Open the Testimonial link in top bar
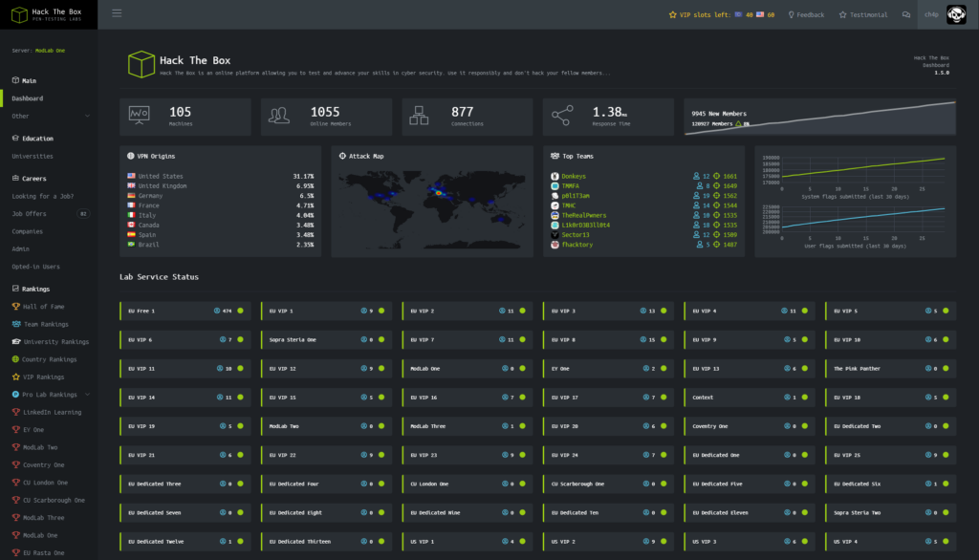The height and width of the screenshot is (560, 979). [x=863, y=14]
